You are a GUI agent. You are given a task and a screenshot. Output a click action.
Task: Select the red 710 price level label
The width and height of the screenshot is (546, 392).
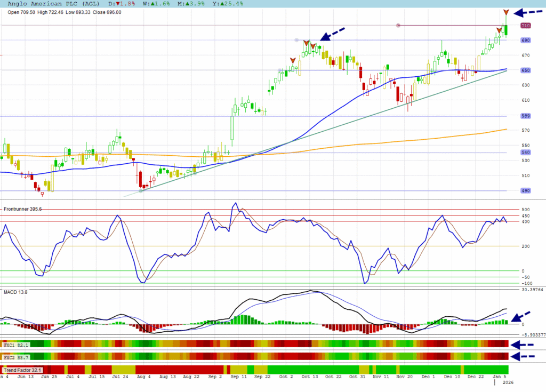[525, 26]
